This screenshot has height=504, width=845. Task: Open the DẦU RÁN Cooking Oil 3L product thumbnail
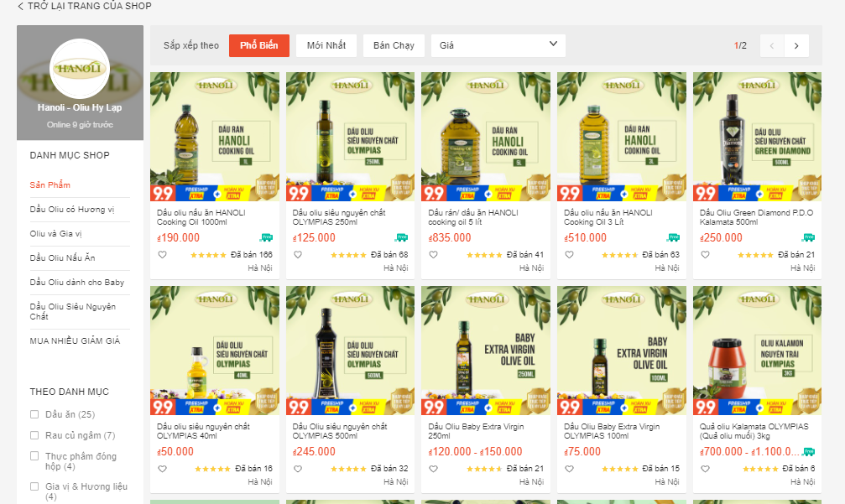click(x=620, y=136)
